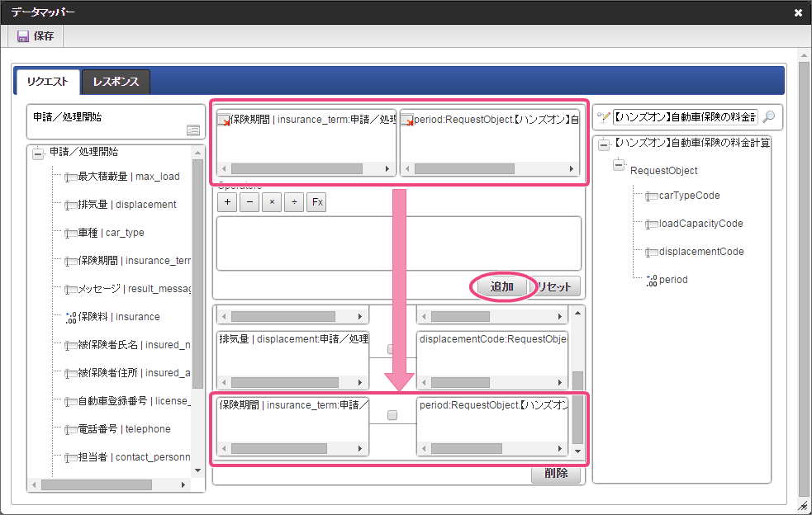Viewport: 812px width, 515px height.
Task: Click the magnifier search icon
Action: click(770, 116)
